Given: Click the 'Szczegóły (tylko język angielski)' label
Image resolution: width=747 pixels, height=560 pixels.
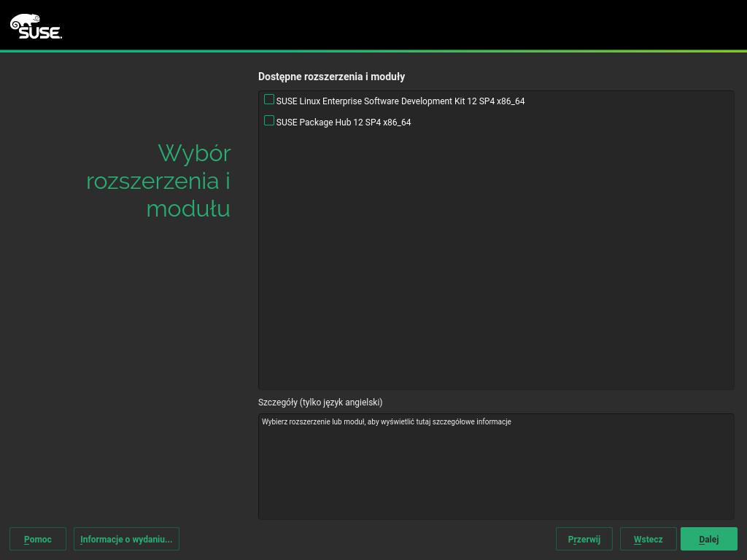Looking at the screenshot, I should click(x=320, y=402).
